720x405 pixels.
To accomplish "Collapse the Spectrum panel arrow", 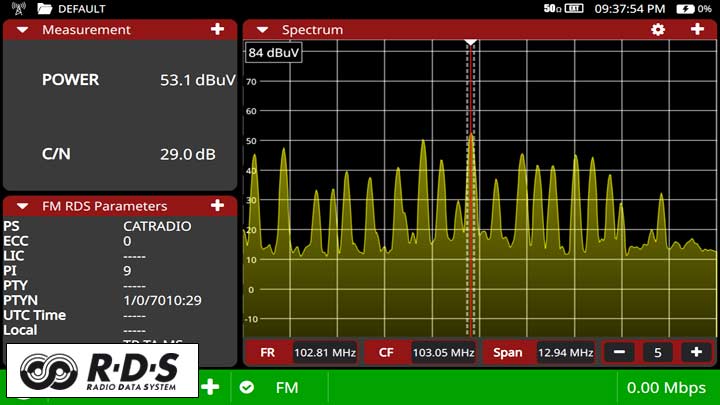I will coord(262,30).
